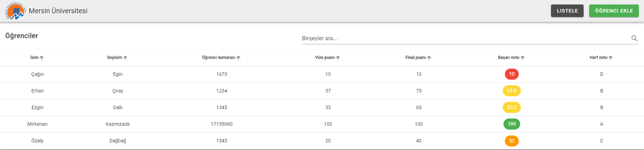Select the Mirkenan Kazımzade row name
The width and height of the screenshot is (644, 150).
[x=37, y=124]
